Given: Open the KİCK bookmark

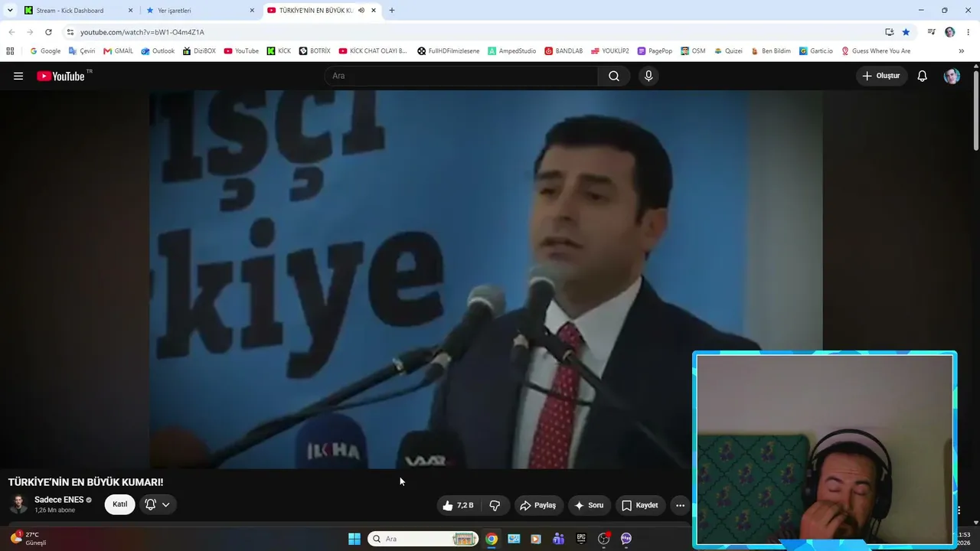Looking at the screenshot, I should click(279, 51).
